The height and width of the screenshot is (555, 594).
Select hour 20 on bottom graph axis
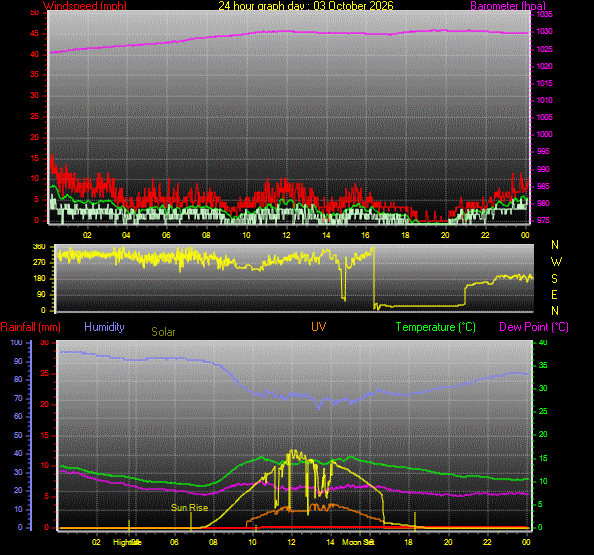point(448,542)
